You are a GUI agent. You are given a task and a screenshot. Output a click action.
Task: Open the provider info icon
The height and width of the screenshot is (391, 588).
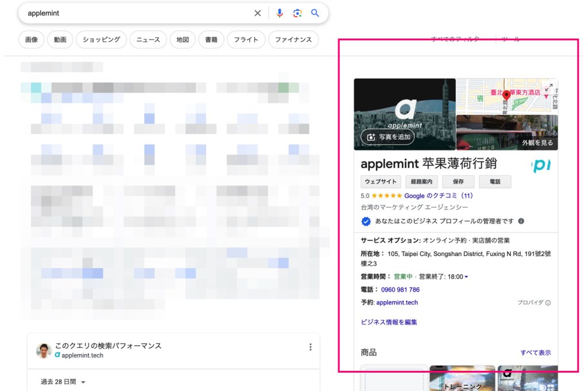[548, 303]
